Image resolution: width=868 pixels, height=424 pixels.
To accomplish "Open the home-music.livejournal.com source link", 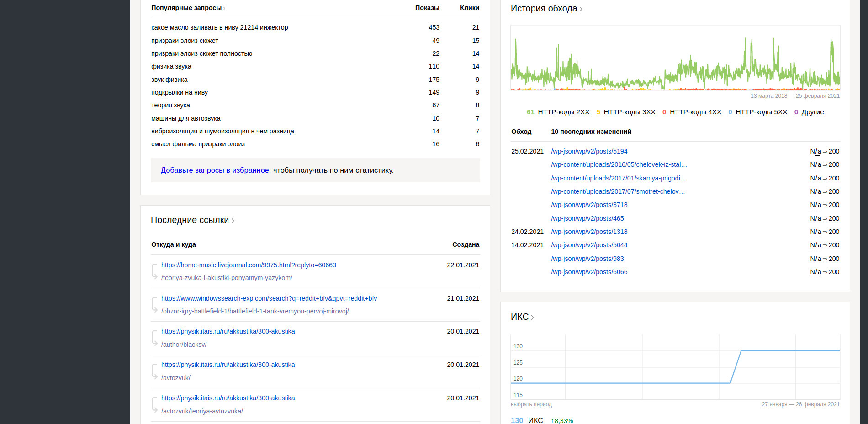I will [x=249, y=265].
